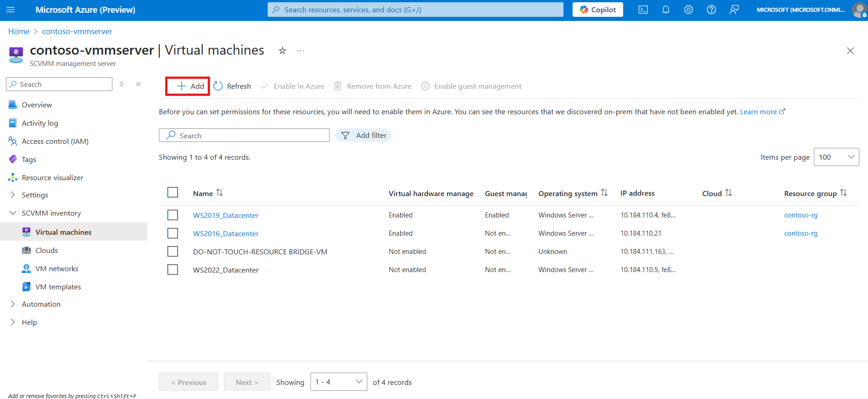Check the WS2019_Datacenter row checkbox

[173, 215]
